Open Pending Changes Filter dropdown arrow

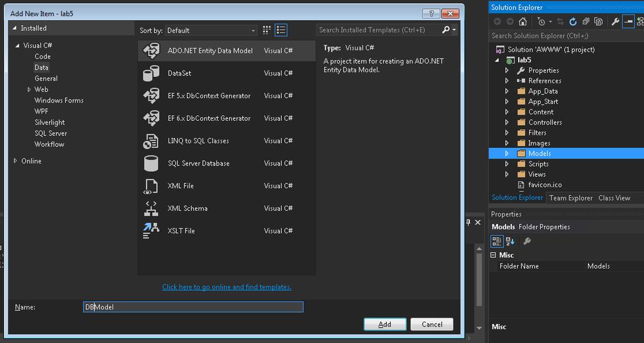pos(550,22)
